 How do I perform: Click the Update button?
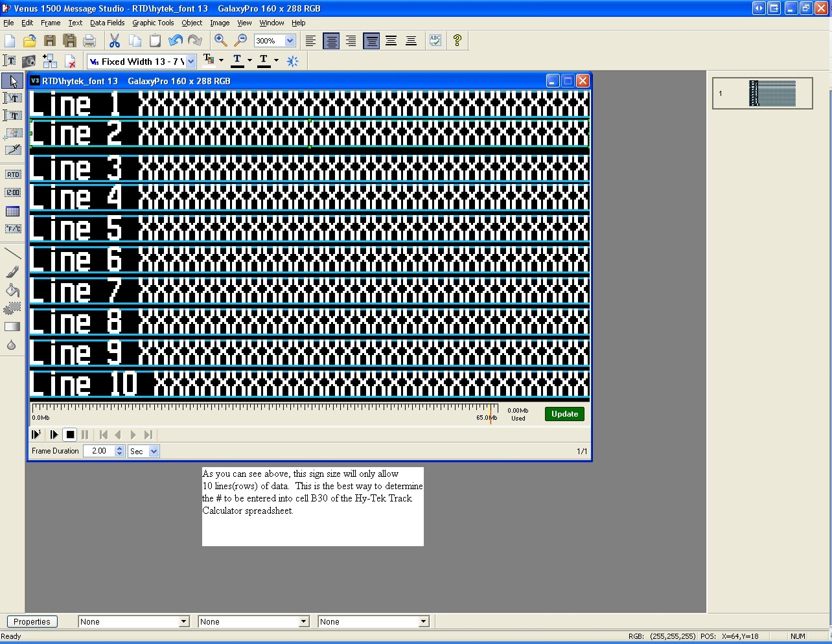click(x=564, y=413)
